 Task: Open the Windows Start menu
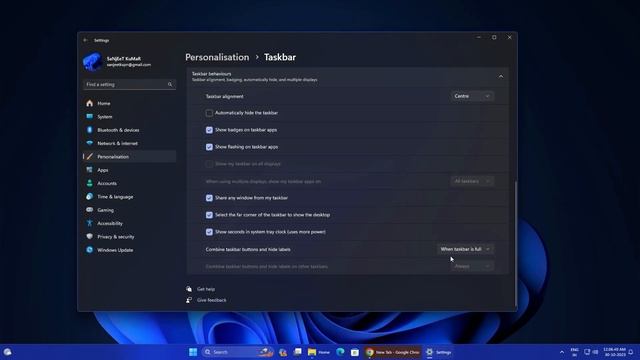pyautogui.click(x=193, y=352)
